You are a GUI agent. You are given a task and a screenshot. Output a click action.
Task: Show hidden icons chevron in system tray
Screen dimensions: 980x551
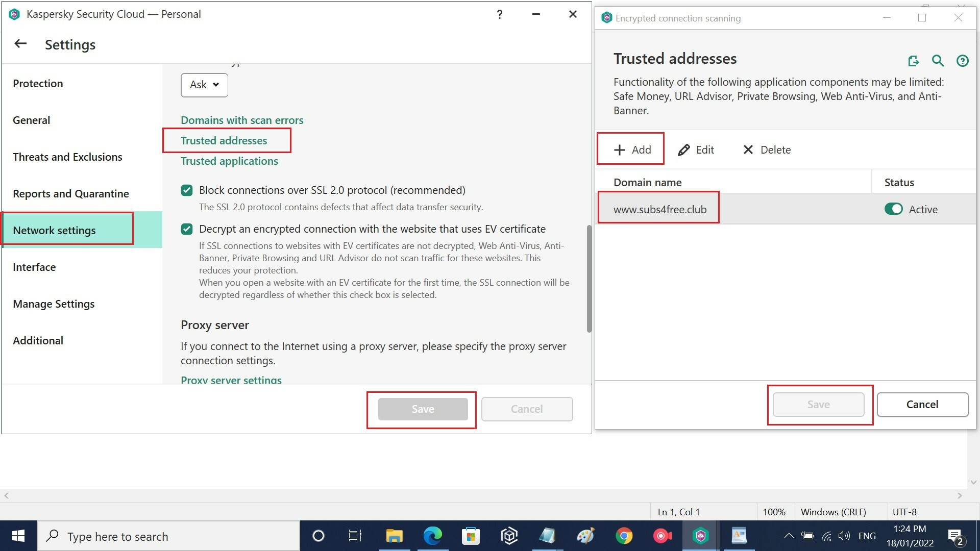789,536
